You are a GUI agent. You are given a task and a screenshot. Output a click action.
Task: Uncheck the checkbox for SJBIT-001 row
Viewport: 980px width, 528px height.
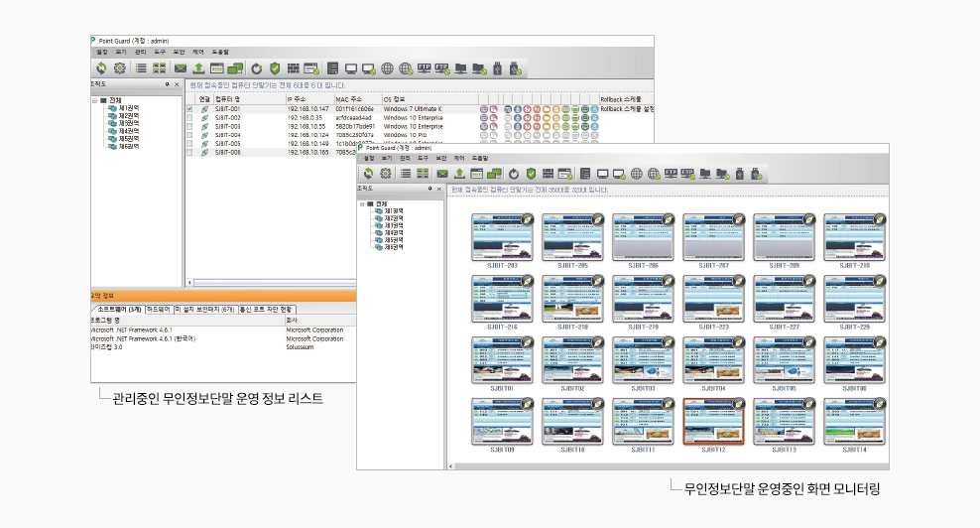point(189,109)
